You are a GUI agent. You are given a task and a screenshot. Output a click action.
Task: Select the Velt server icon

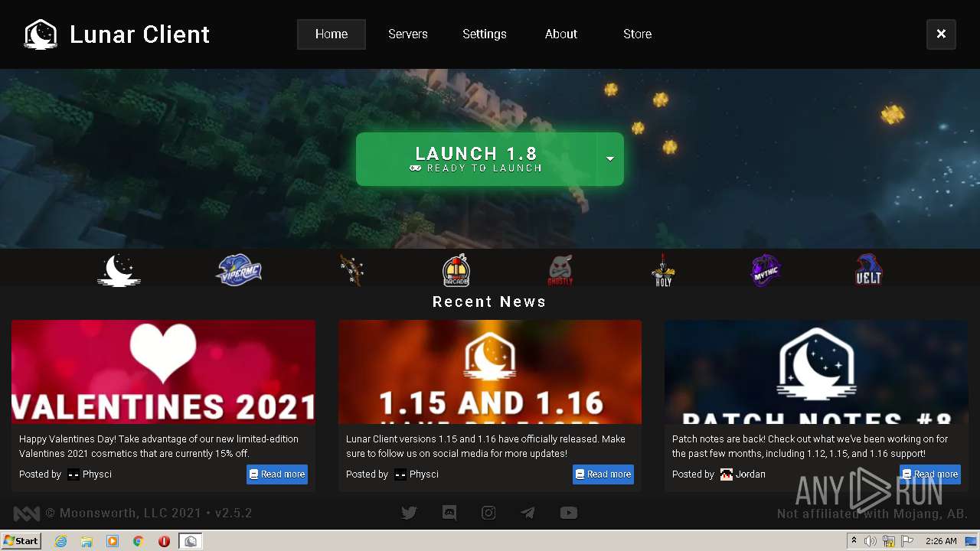(869, 270)
